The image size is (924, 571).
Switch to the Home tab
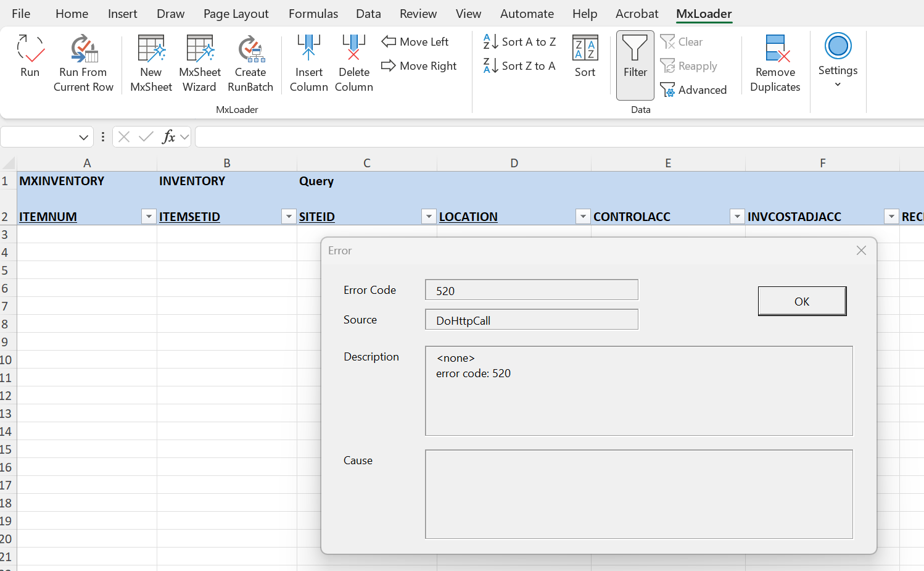72,14
